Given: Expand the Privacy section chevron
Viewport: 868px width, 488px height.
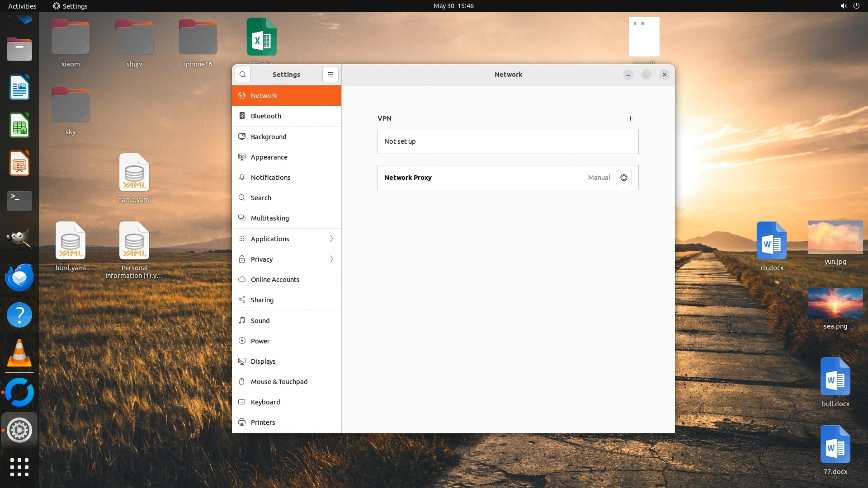Looking at the screenshot, I should click(x=331, y=259).
